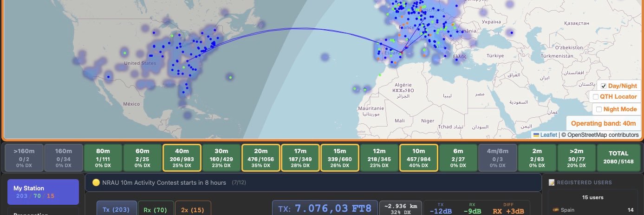Select the 80m band tile
The height and width of the screenshot is (215, 644).
103,158
